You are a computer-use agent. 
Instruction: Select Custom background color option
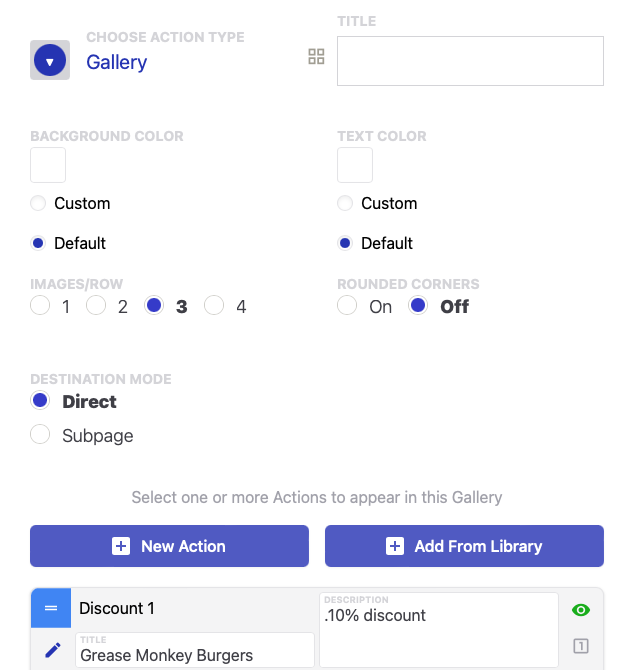39,204
